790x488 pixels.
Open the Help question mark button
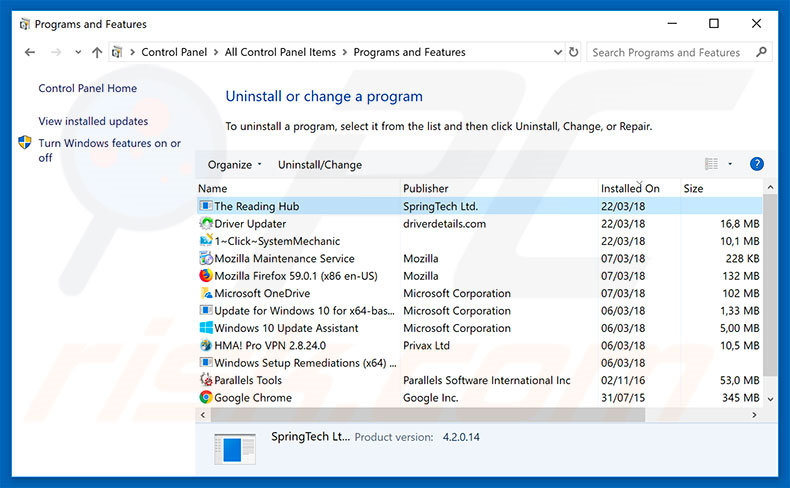tap(756, 164)
